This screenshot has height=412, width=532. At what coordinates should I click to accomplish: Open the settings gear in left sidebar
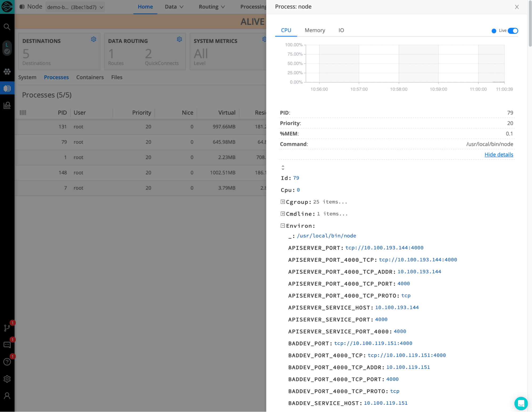[x=7, y=379]
